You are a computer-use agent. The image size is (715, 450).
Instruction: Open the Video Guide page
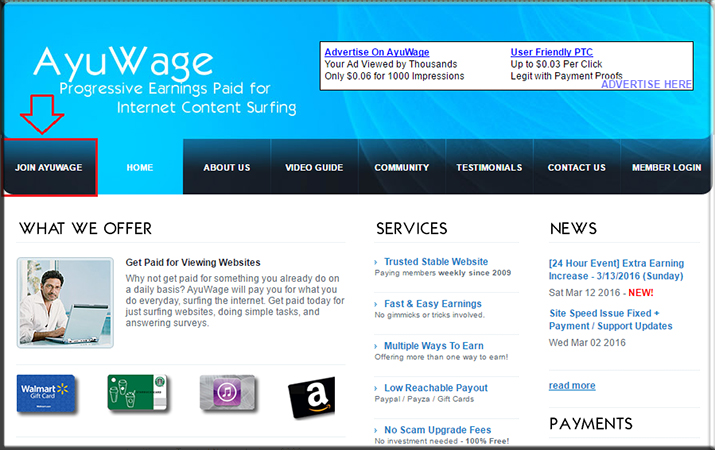click(314, 167)
